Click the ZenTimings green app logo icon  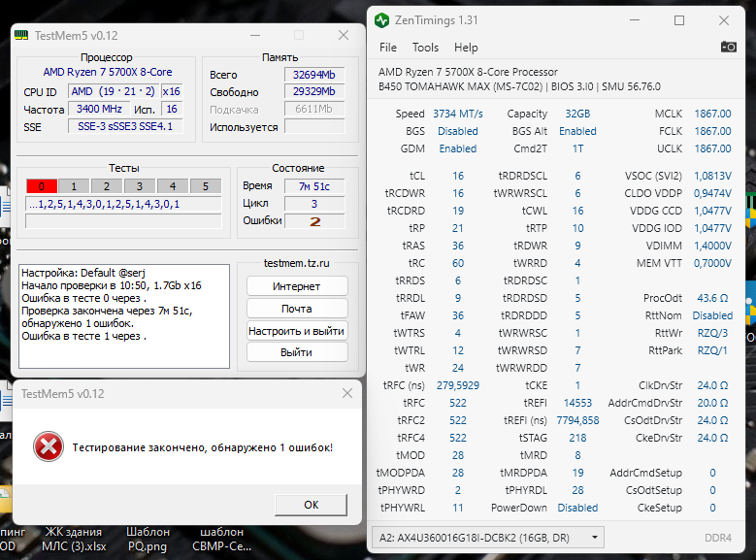(x=381, y=20)
